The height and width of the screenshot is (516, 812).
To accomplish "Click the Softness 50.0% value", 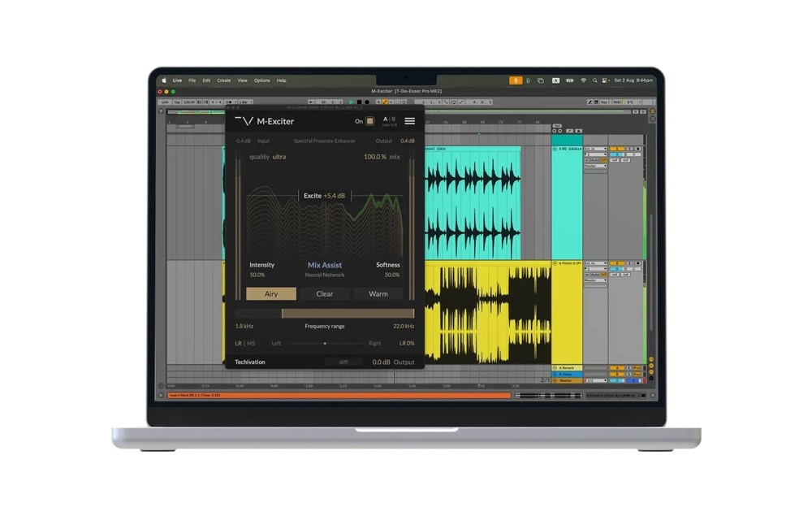I will [392, 275].
